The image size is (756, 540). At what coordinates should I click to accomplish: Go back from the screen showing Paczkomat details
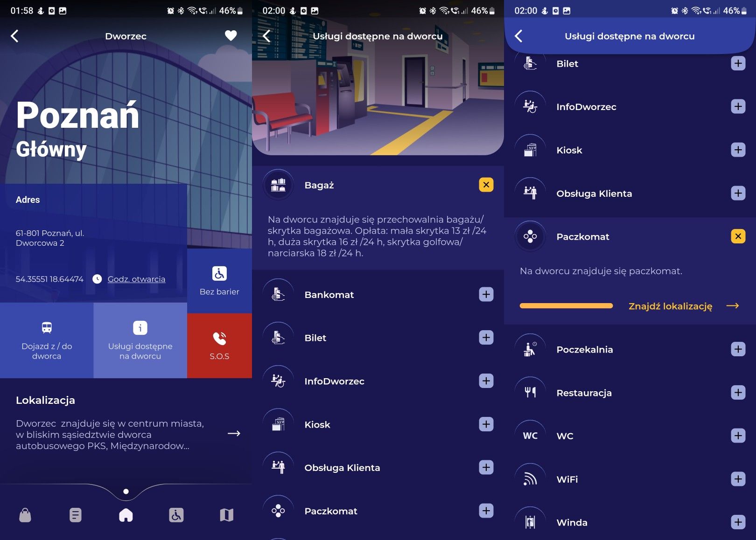click(x=519, y=36)
